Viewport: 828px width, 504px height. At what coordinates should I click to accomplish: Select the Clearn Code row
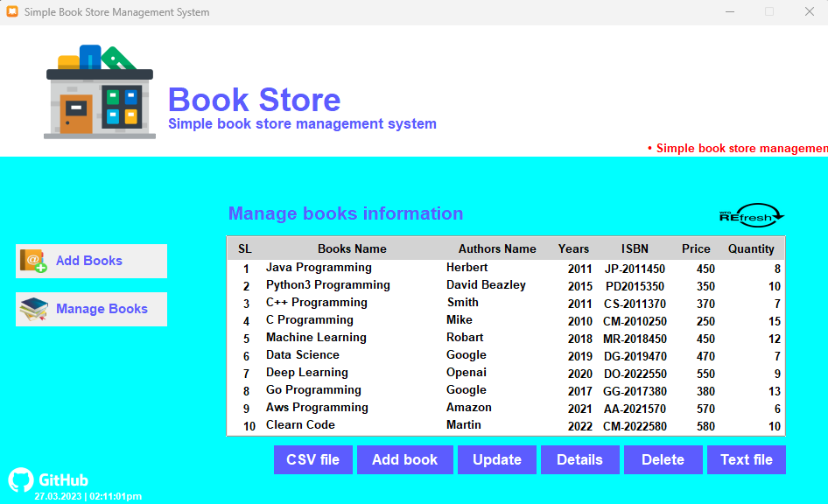(x=506, y=425)
